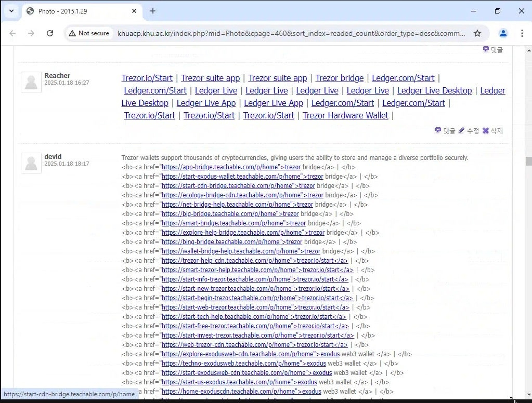Open the start-info-trezor.teachable.com link
Viewport: 532px width, 403px height.
pyautogui.click(x=255, y=279)
